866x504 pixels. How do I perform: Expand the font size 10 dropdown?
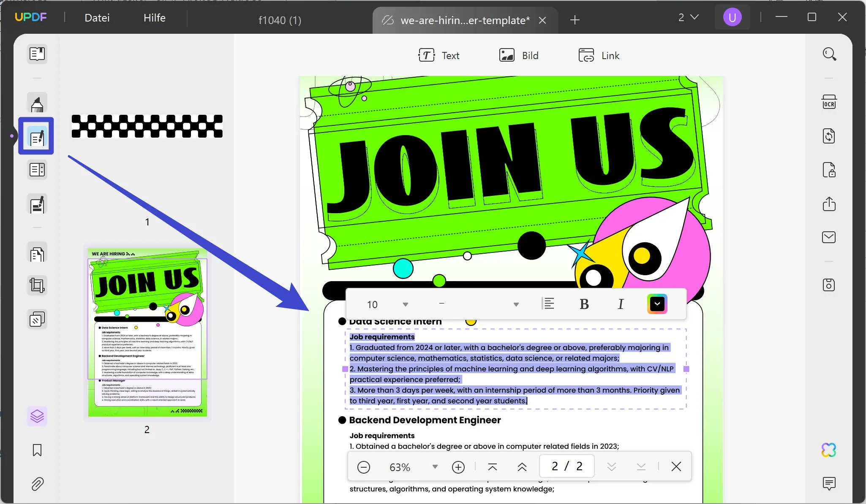pyautogui.click(x=406, y=304)
